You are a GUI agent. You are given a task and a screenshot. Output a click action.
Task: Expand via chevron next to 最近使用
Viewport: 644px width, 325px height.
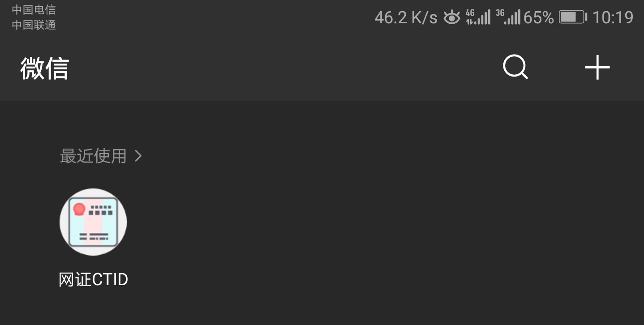tap(138, 156)
